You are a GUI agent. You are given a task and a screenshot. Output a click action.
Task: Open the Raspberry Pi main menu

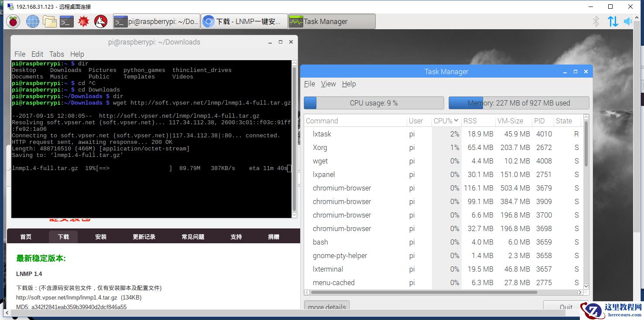(13, 21)
